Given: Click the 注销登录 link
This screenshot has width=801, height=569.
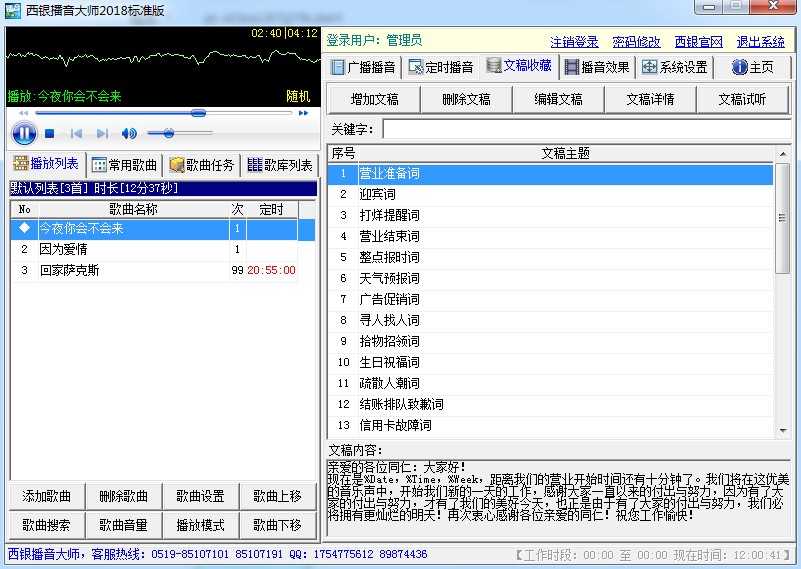Looking at the screenshot, I should [x=574, y=42].
